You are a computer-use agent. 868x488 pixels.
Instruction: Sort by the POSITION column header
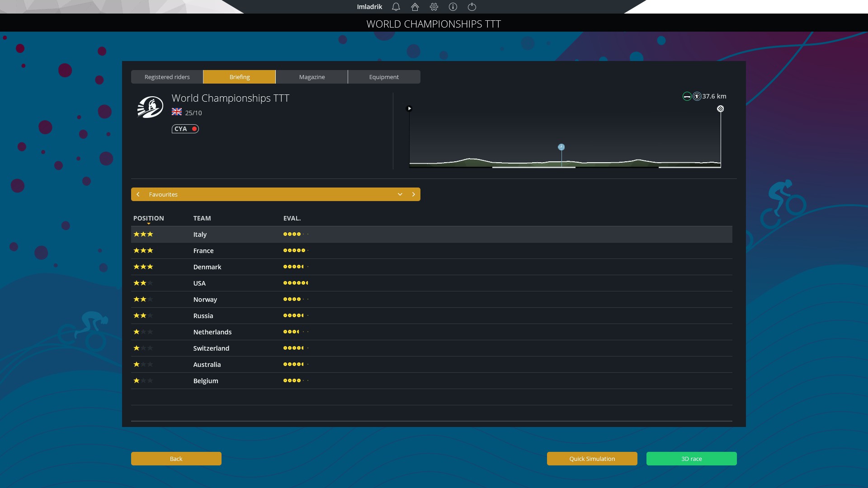[148, 218]
